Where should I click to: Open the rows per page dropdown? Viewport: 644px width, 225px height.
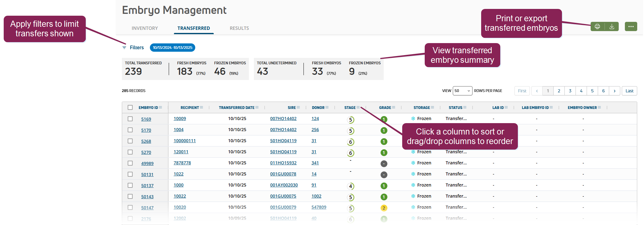462,91
